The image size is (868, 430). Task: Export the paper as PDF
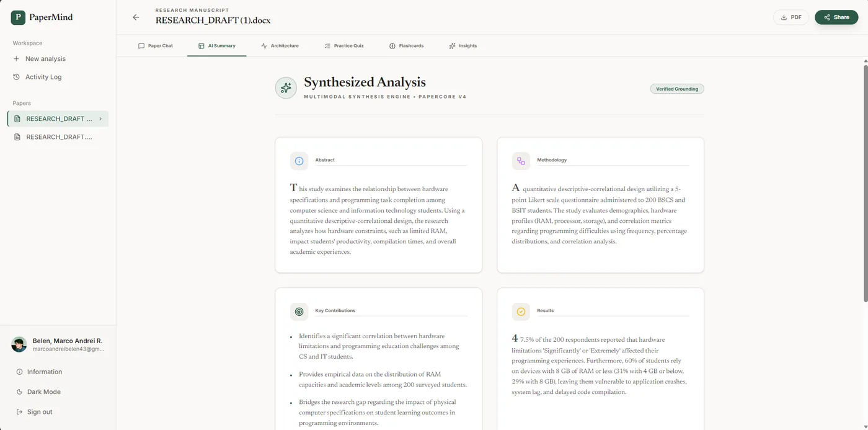pyautogui.click(x=791, y=17)
